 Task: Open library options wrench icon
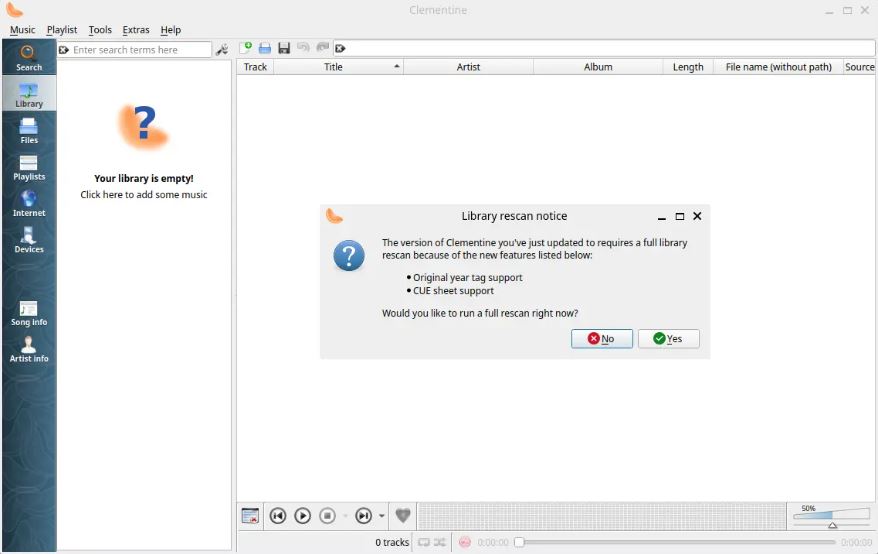click(222, 49)
